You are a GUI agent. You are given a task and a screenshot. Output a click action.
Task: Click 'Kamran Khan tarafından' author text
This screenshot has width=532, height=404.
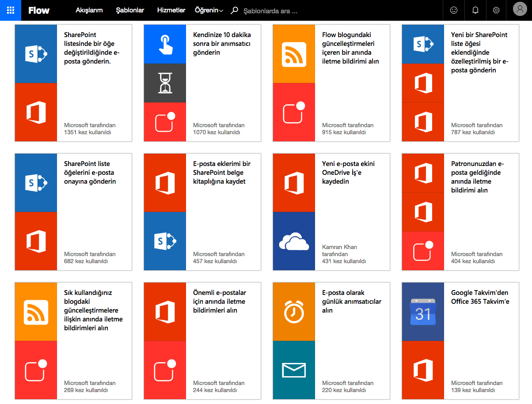click(x=340, y=250)
